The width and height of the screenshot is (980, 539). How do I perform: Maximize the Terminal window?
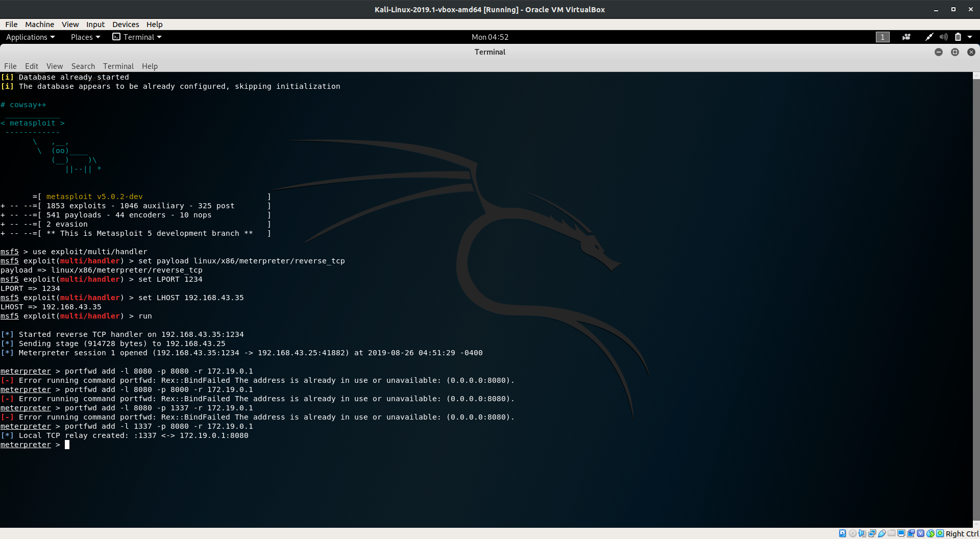[x=955, y=52]
